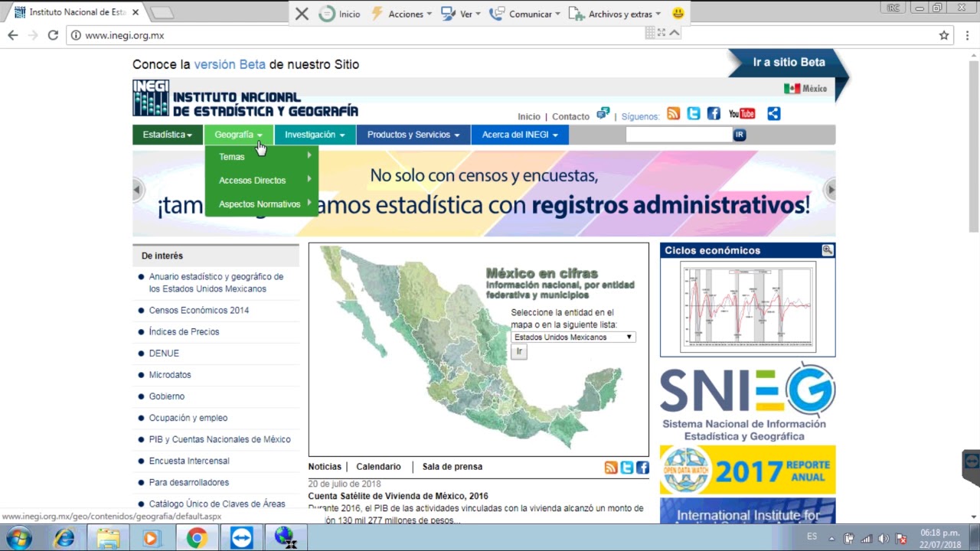This screenshot has height=551, width=980.
Task: Open the DENUE link
Action: pos(164,354)
